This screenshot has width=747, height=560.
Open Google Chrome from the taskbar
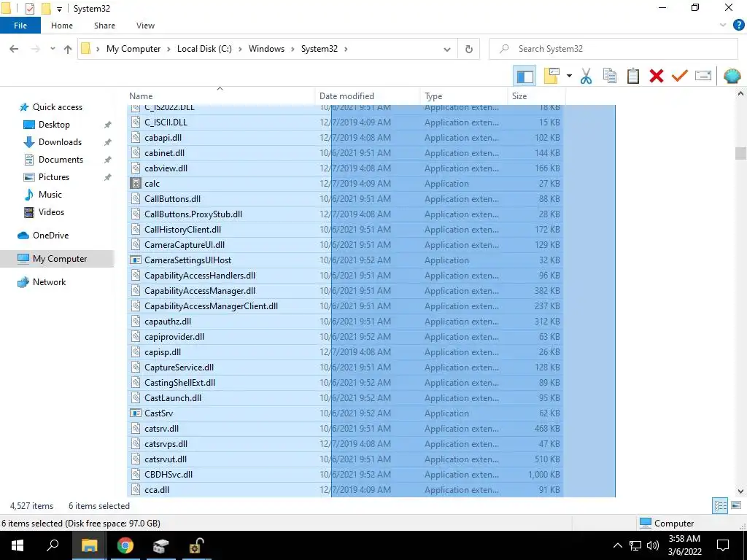[125, 545]
